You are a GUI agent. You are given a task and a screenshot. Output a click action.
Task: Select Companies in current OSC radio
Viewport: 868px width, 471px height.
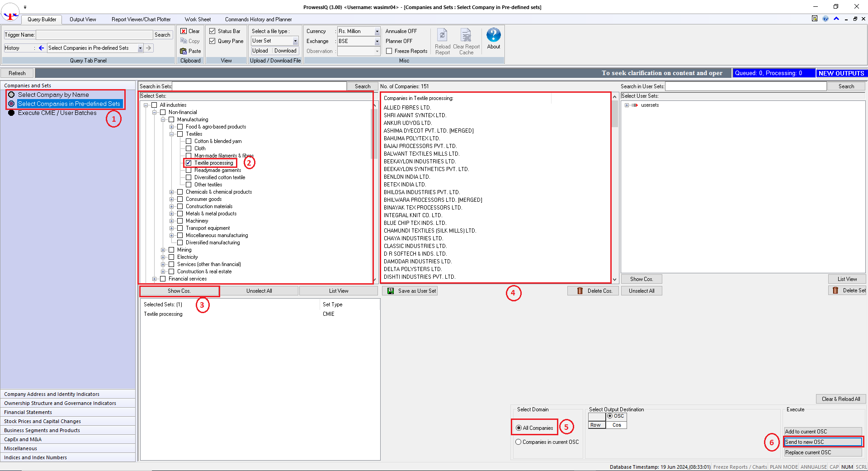[x=519, y=442]
